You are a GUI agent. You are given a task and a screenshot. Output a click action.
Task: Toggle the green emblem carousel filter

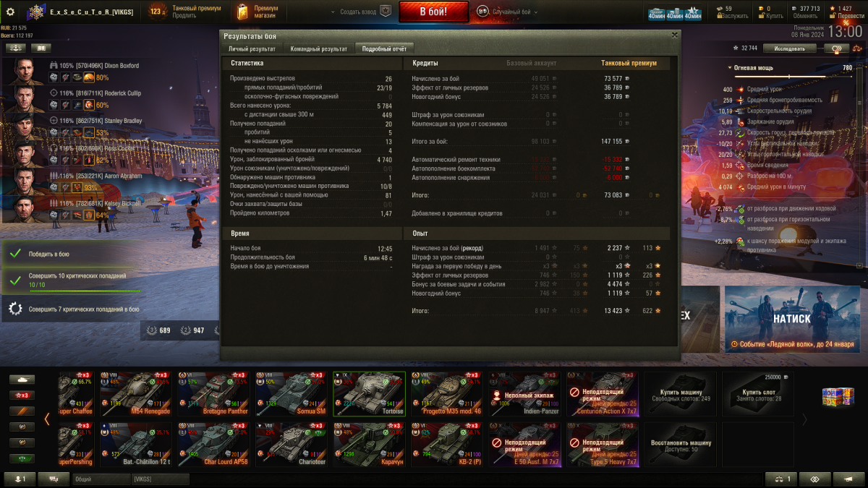(x=22, y=458)
